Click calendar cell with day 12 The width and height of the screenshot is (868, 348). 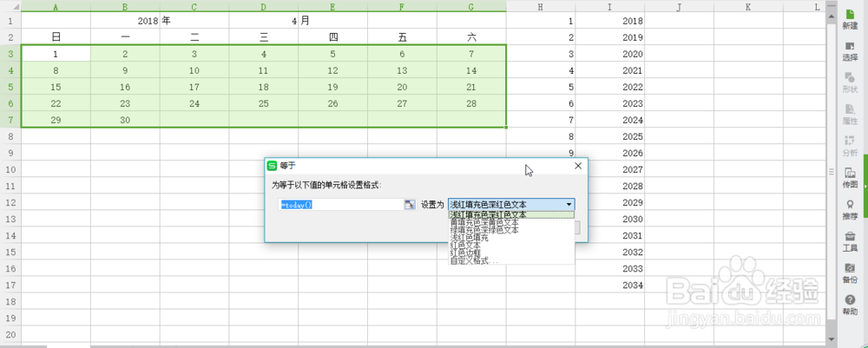tap(332, 70)
